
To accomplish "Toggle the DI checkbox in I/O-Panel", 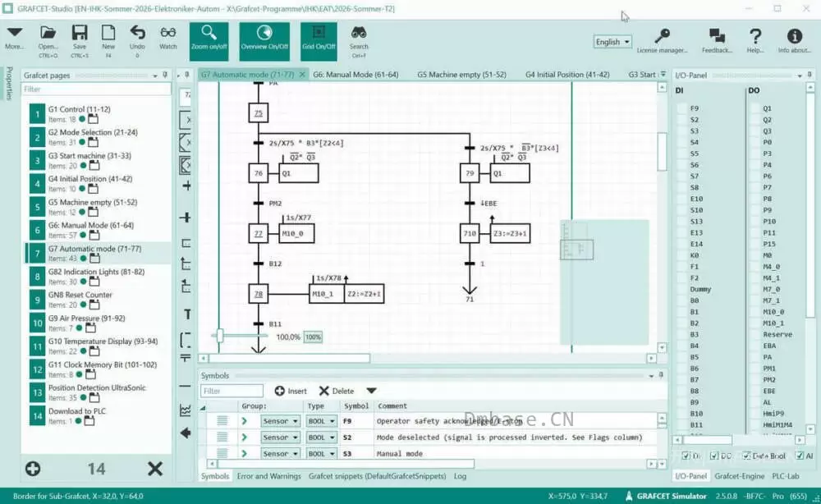I will [x=686, y=456].
